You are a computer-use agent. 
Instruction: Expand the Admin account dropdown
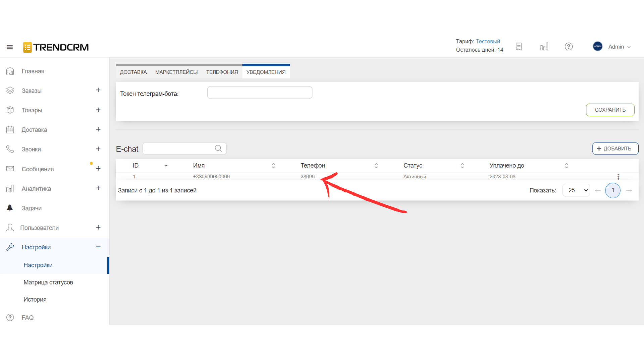pyautogui.click(x=620, y=47)
